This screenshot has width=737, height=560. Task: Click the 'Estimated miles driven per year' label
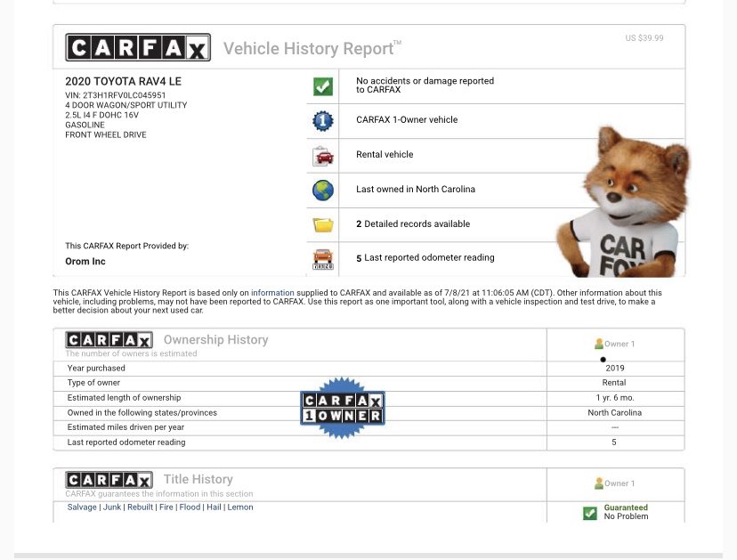coord(126,427)
